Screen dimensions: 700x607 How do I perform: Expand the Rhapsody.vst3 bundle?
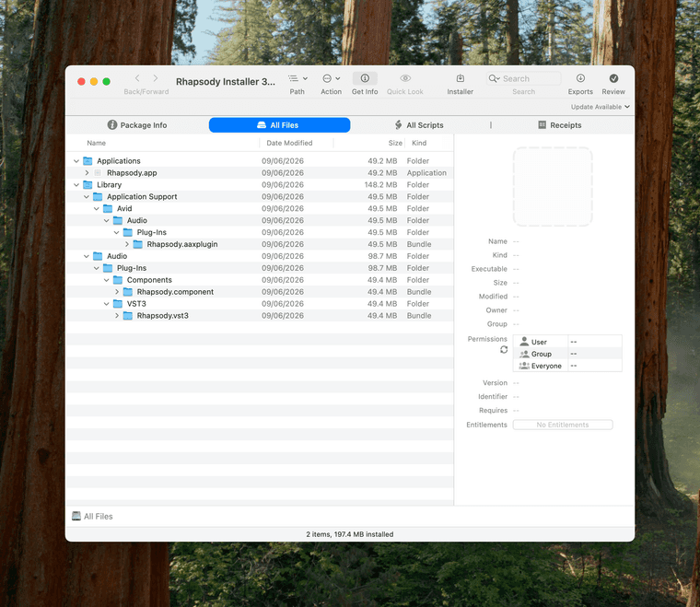[x=117, y=316]
